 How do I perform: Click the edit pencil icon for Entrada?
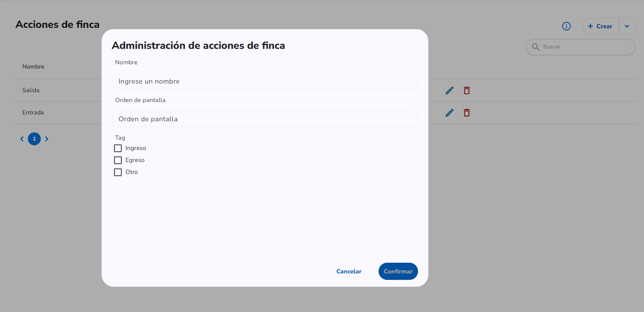(449, 113)
